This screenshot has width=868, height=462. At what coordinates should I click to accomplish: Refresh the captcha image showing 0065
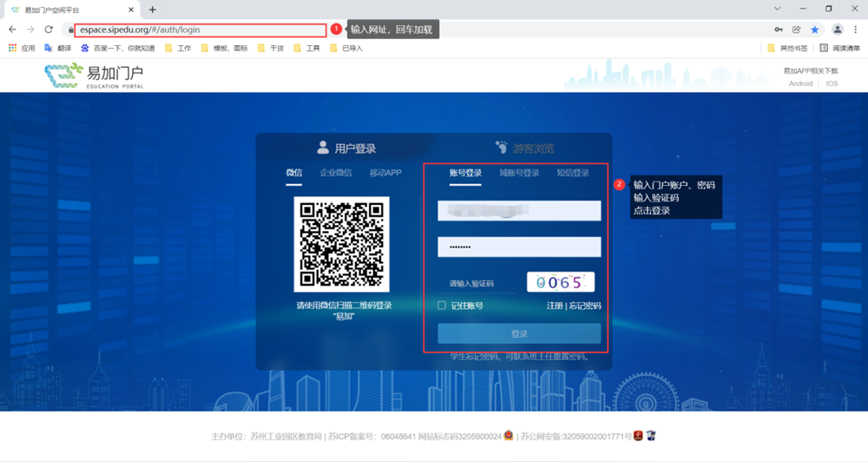click(560, 282)
